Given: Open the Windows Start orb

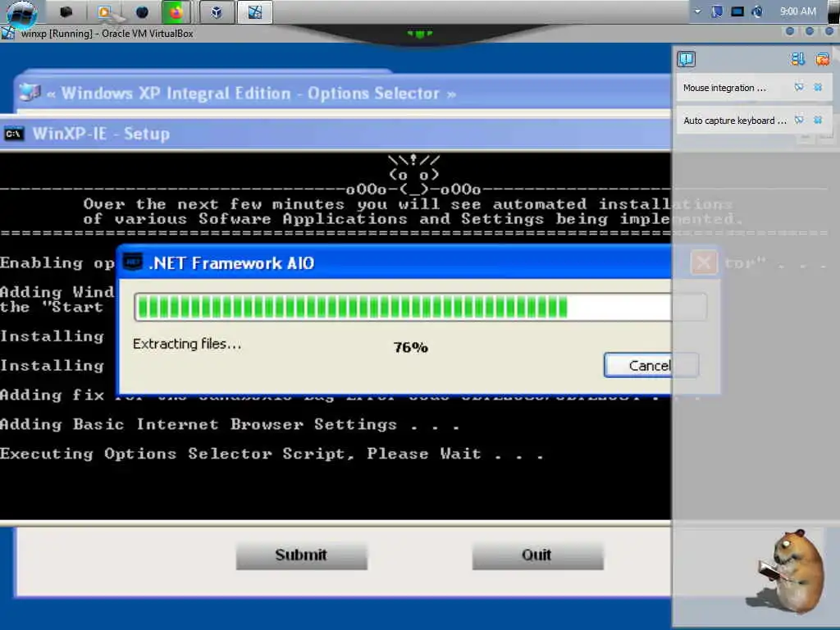Looking at the screenshot, I should pos(21,13).
